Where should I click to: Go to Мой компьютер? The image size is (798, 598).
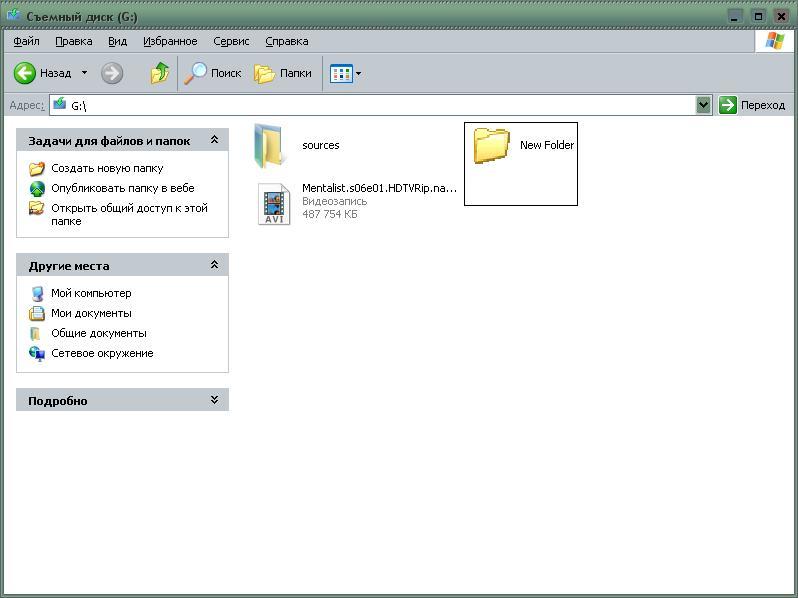pyautogui.click(x=91, y=293)
